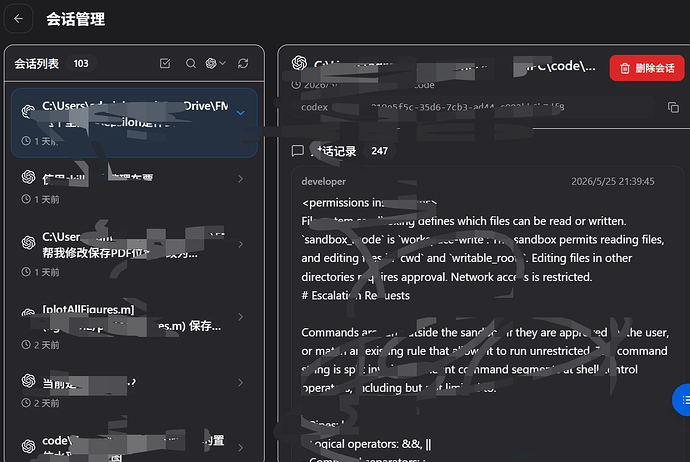Click the OpenAI logo on selected session

(29, 111)
